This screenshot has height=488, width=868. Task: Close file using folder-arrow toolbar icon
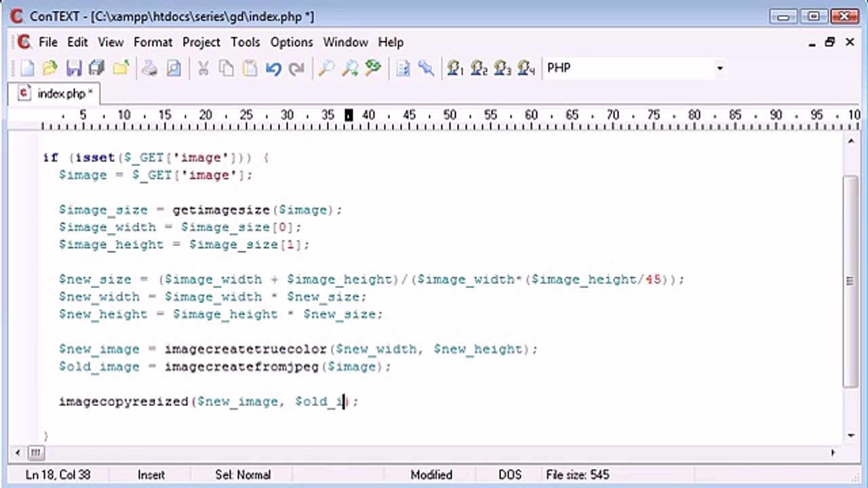(x=121, y=68)
